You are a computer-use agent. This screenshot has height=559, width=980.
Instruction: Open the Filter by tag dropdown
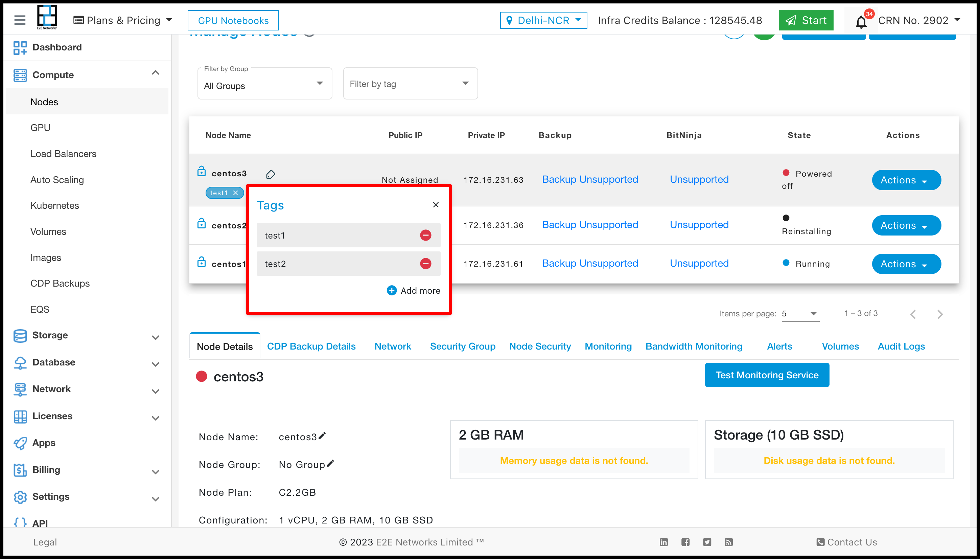click(x=411, y=84)
